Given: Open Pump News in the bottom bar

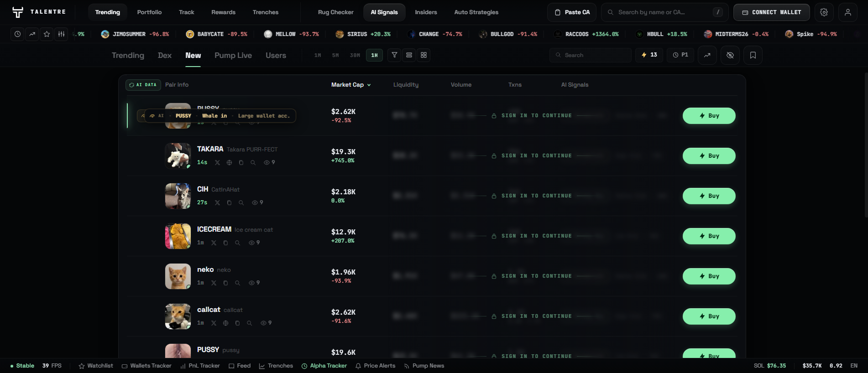Looking at the screenshot, I should pyautogui.click(x=424, y=366).
